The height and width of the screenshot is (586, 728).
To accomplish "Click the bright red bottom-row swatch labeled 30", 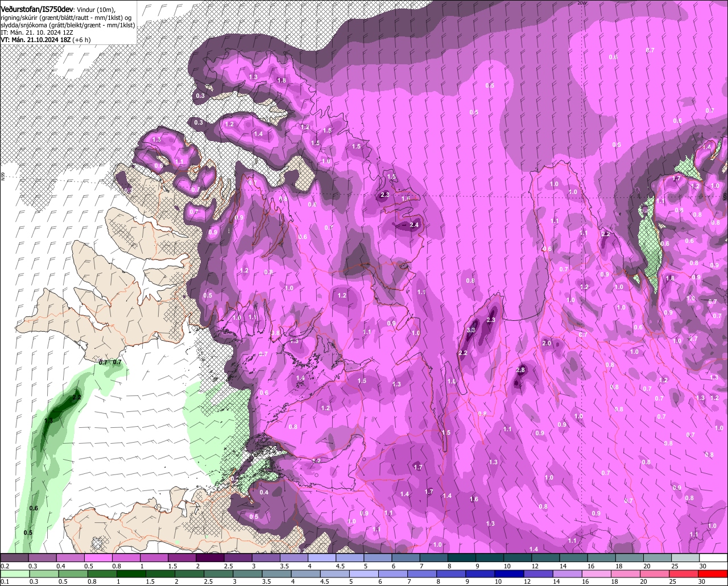I will coord(713,573).
